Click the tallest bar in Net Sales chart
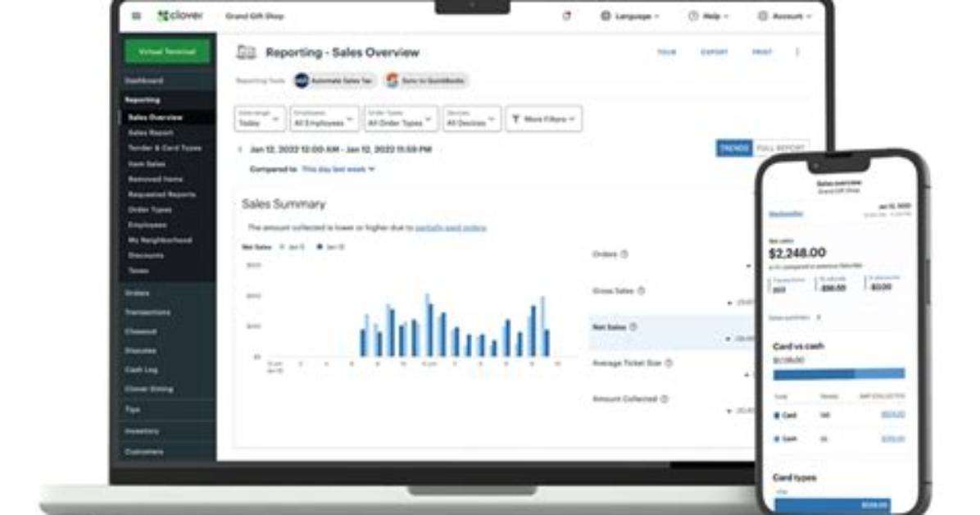The image size is (980, 515). (x=429, y=326)
